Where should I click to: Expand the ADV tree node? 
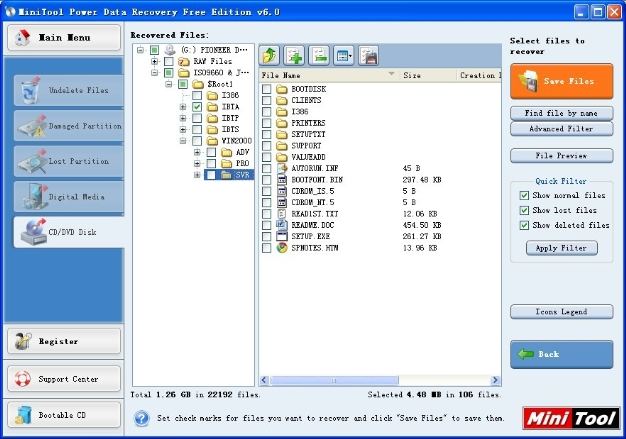tap(197, 152)
